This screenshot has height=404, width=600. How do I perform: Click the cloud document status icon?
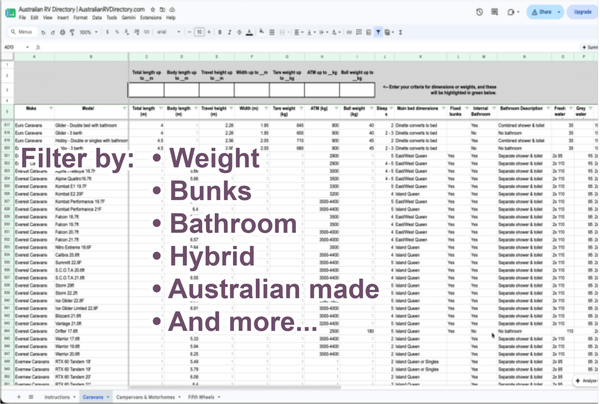172,9
